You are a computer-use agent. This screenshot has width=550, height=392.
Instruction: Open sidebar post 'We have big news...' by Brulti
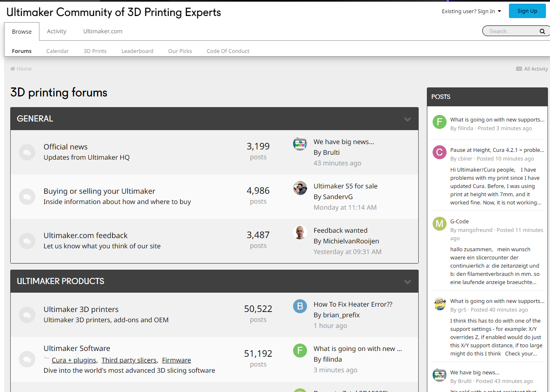tap(475, 372)
